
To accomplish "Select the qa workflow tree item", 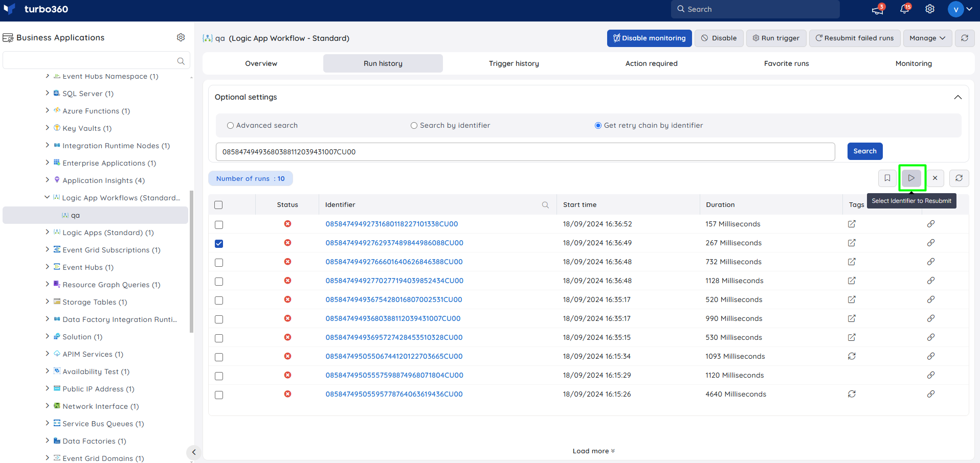I will click(x=95, y=215).
